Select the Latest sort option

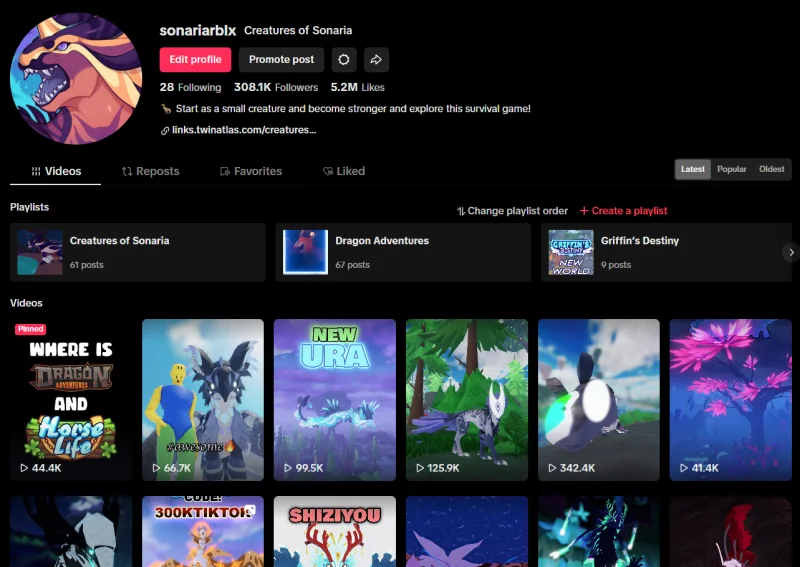693,169
